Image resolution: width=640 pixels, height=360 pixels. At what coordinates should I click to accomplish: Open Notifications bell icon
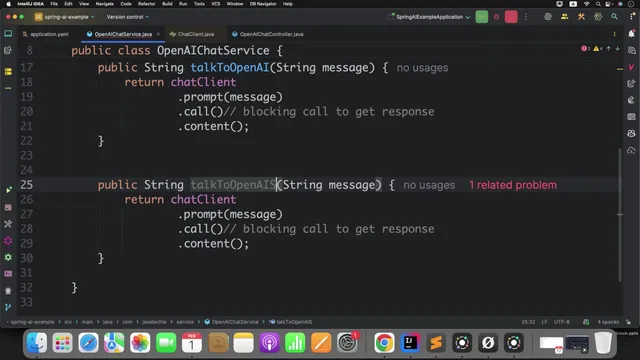tap(631, 33)
